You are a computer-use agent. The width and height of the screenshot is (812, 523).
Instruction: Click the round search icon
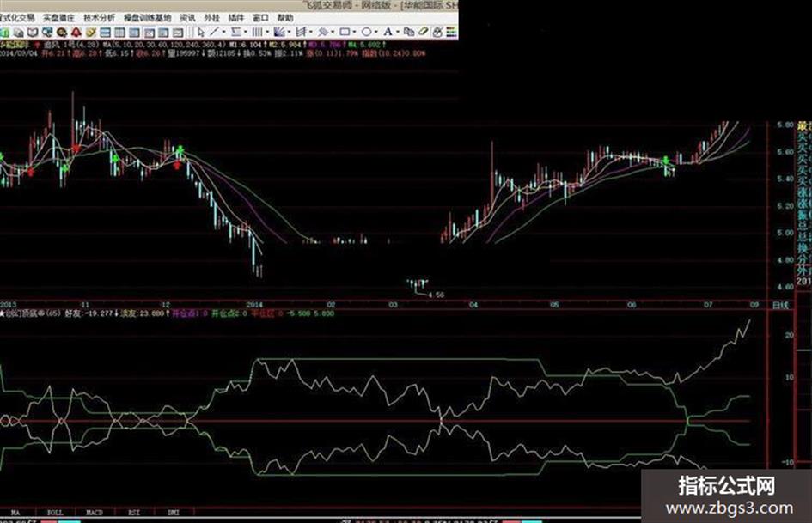pos(62,33)
